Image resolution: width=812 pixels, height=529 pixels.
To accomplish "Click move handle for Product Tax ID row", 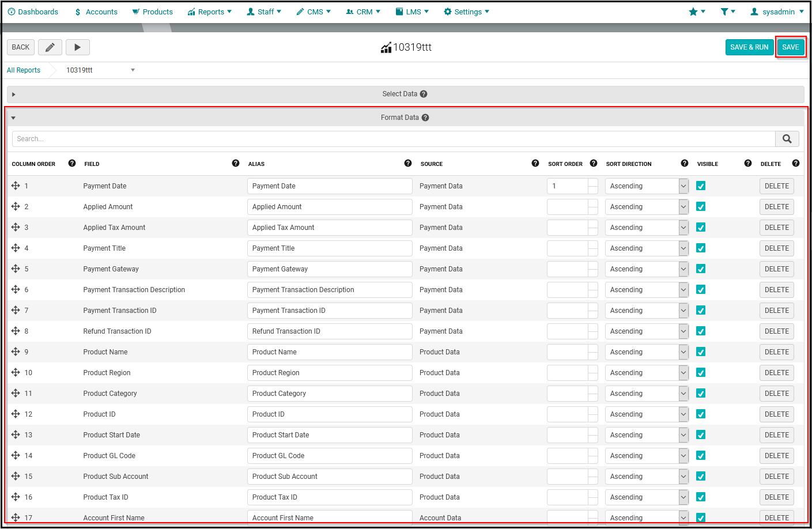I will click(16, 497).
